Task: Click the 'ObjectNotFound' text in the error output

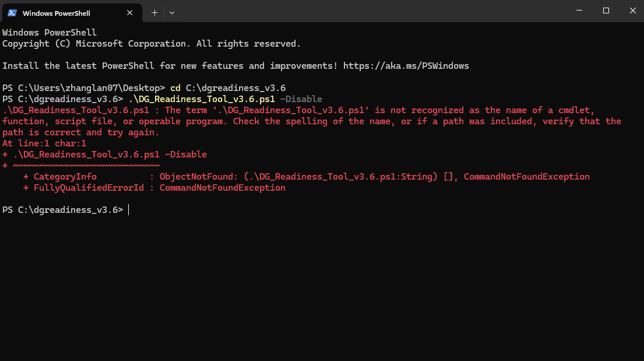Action: point(196,176)
